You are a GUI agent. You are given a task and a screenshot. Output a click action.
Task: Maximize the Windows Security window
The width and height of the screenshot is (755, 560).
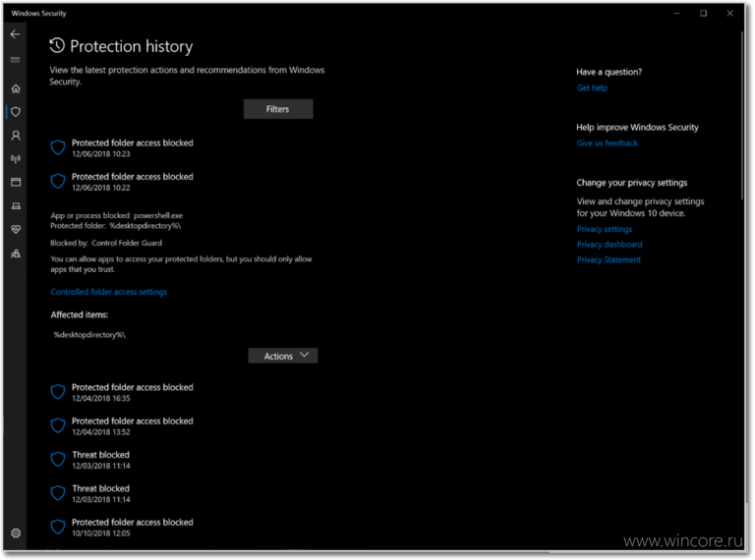[x=704, y=14]
